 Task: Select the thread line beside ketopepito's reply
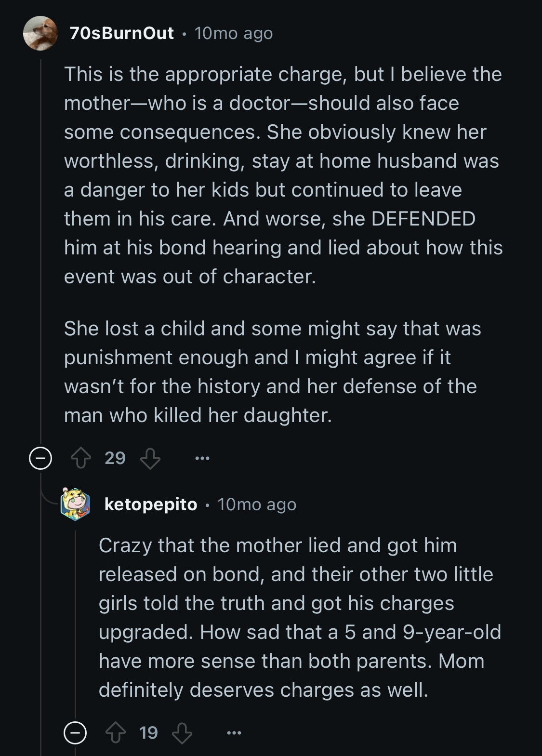[x=75, y=624]
